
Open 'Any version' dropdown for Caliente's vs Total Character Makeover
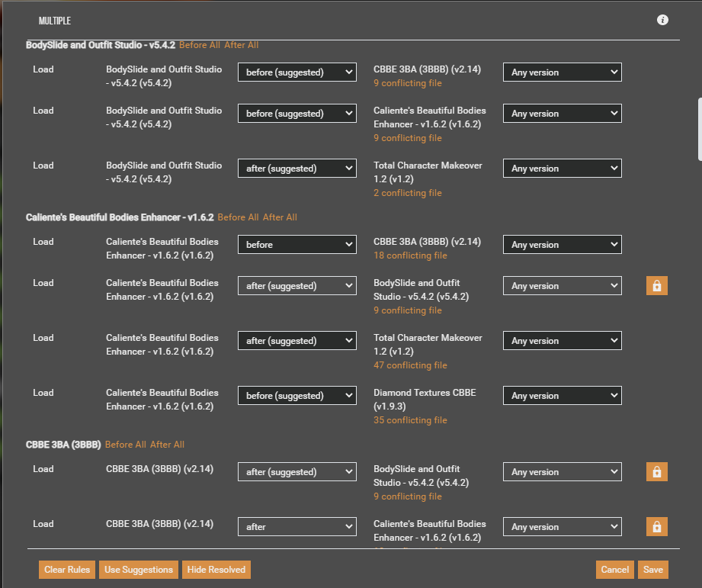pyautogui.click(x=563, y=341)
